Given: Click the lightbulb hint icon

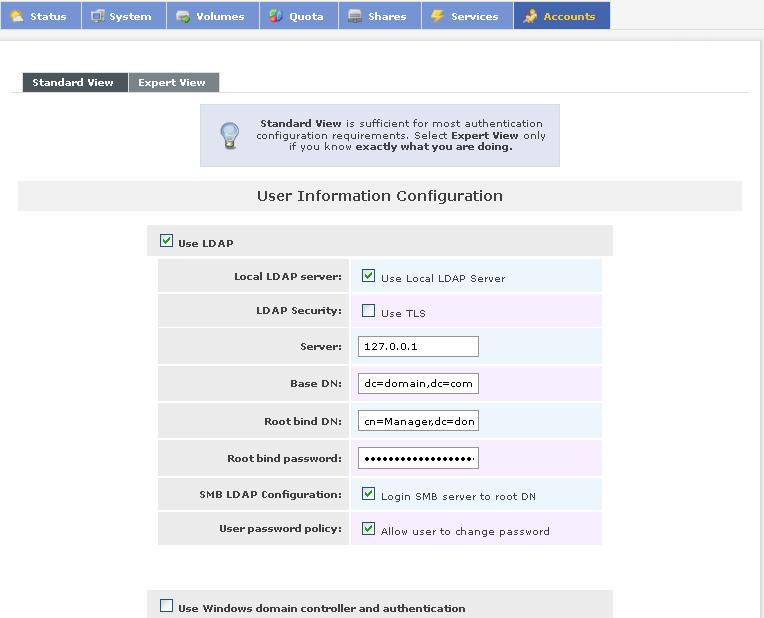Looking at the screenshot, I should click(230, 135).
